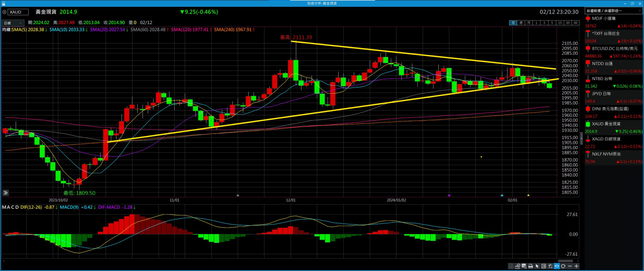Image resolution: width=644 pixels, height=271 pixels.
Task: Select the 60-minute timeframe button
Action: click(575, 23)
